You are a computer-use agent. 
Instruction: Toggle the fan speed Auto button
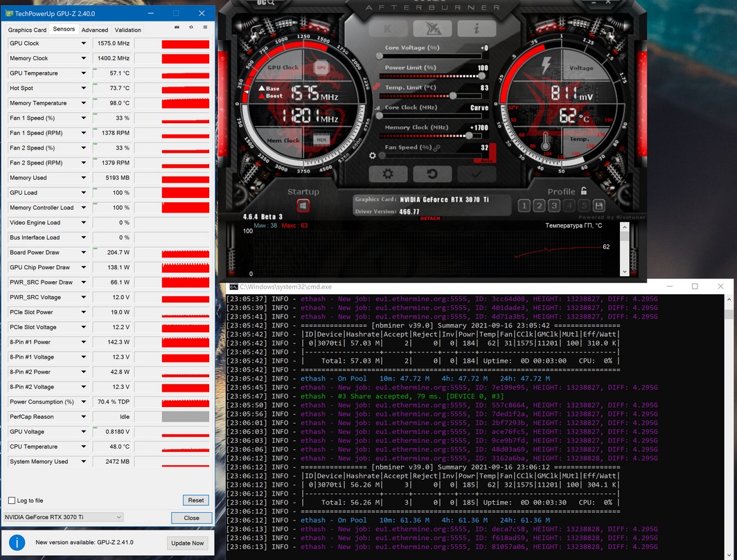click(x=487, y=161)
